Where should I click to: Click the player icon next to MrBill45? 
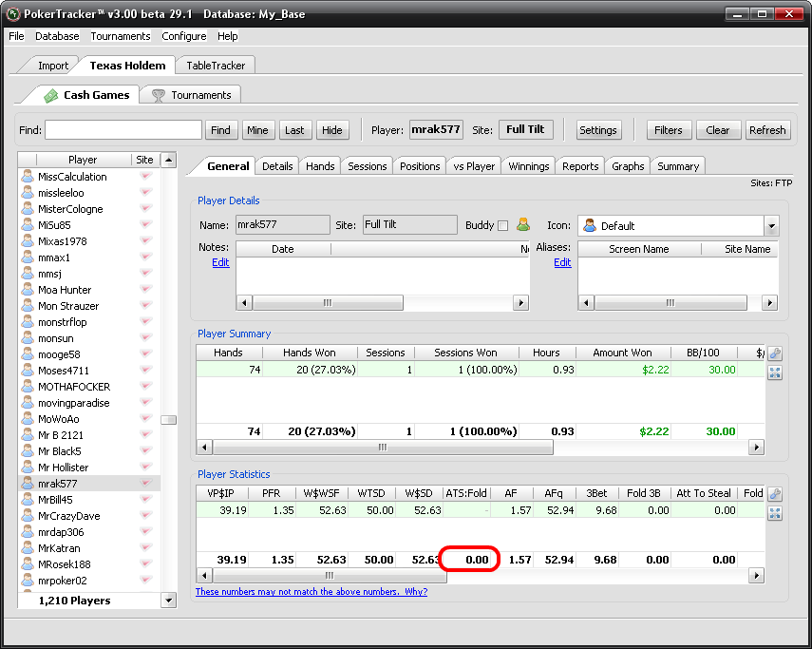click(x=28, y=500)
